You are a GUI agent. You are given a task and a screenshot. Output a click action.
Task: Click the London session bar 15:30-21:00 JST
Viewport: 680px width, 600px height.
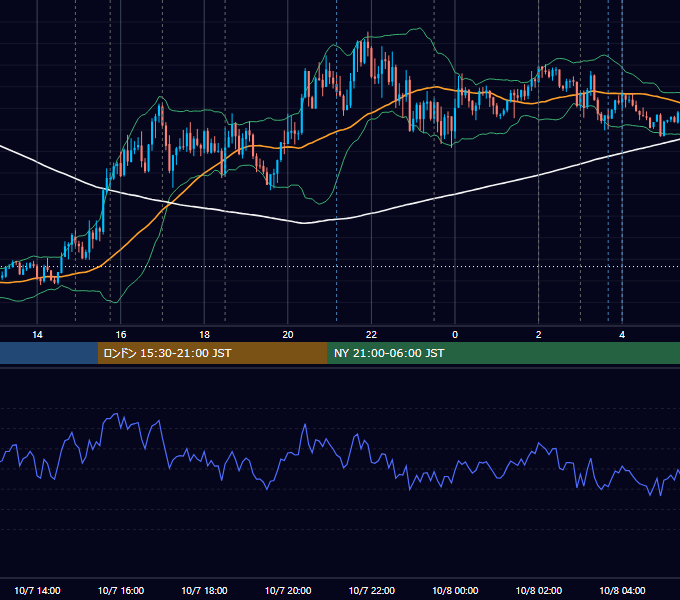click(212, 353)
